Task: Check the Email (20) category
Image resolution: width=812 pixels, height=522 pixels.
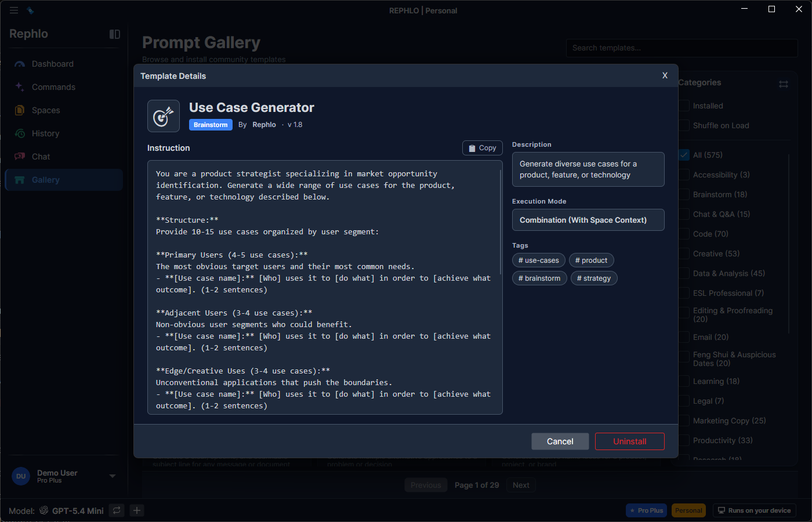Action: coord(684,337)
